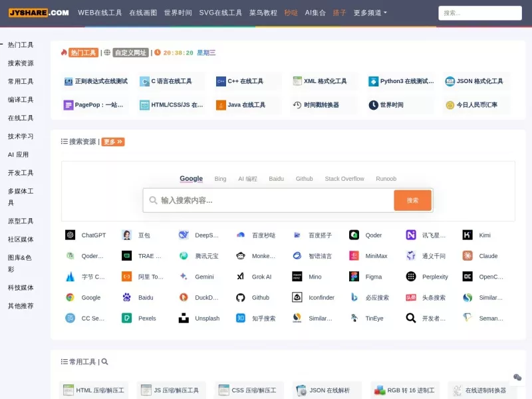
Task: Open JSON 格式化工具 link
Action: [475, 81]
